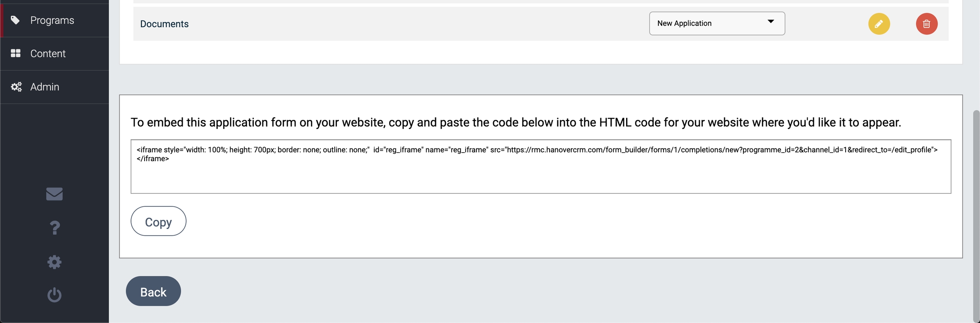Open messages via the envelope icon

click(x=54, y=194)
